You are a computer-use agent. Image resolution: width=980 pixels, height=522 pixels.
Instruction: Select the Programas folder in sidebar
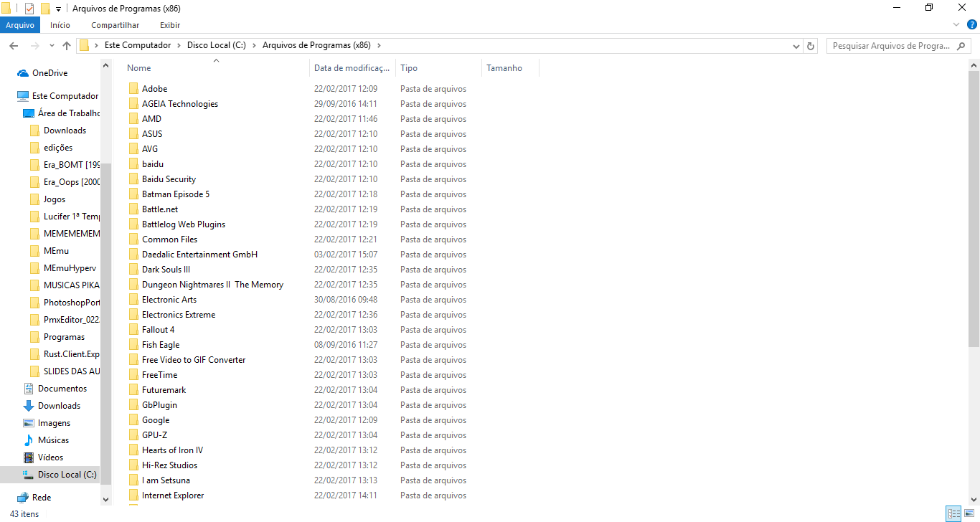[64, 337]
